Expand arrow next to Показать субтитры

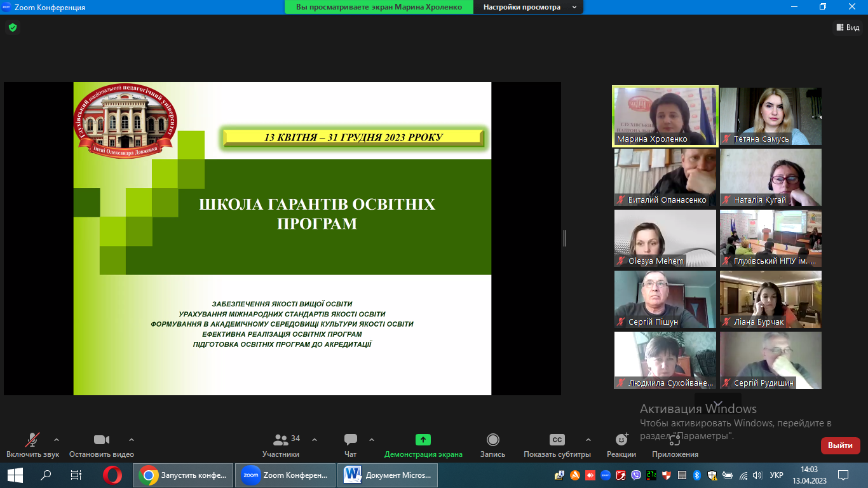pos(588,440)
